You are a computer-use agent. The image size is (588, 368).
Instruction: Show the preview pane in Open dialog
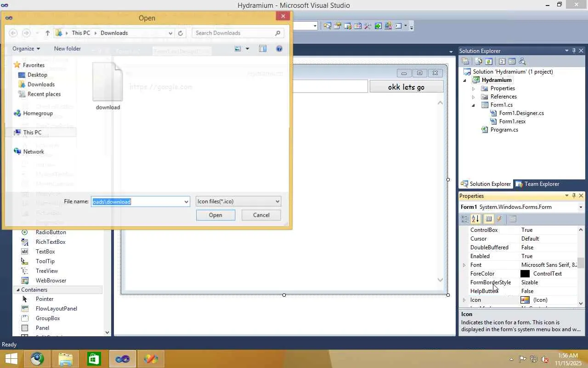263,48
